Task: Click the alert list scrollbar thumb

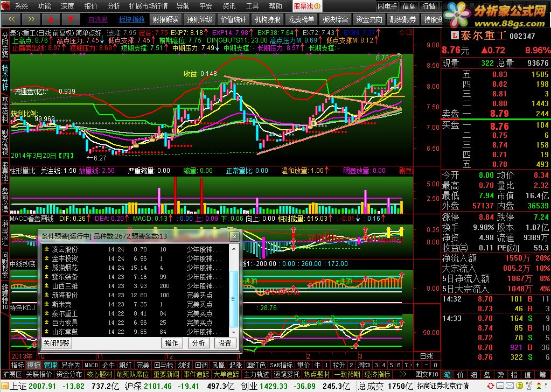Action: click(x=233, y=298)
